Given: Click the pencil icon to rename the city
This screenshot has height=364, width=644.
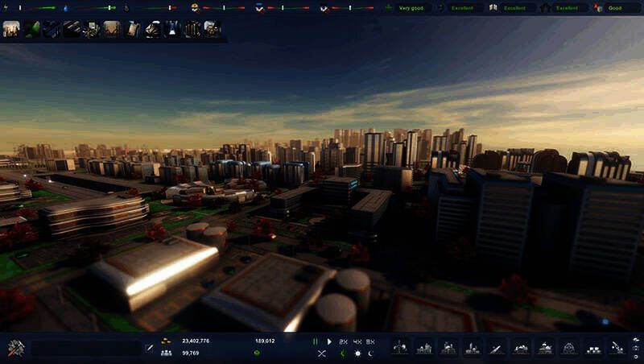Looking at the screenshot, I should (149, 348).
